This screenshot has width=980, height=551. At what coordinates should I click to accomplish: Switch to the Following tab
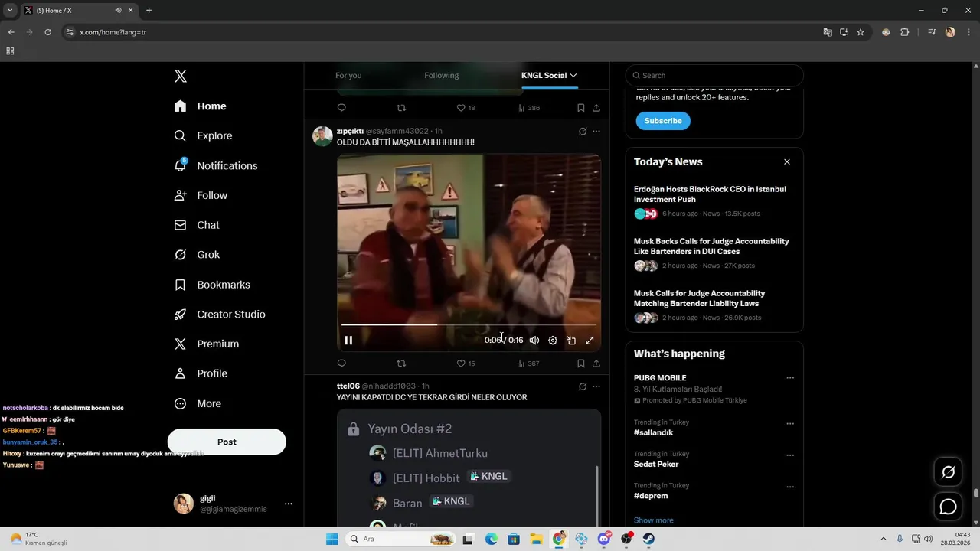[442, 75]
